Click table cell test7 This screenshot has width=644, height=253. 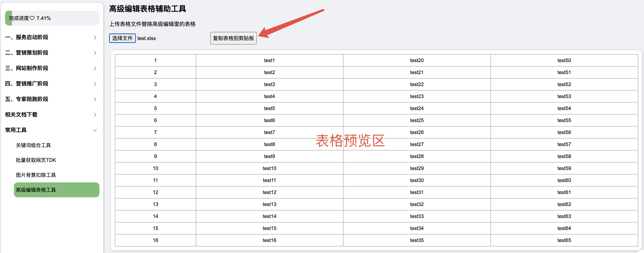(x=269, y=132)
